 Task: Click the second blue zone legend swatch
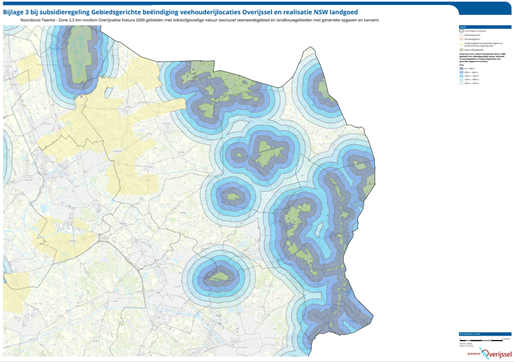pyautogui.click(x=461, y=72)
